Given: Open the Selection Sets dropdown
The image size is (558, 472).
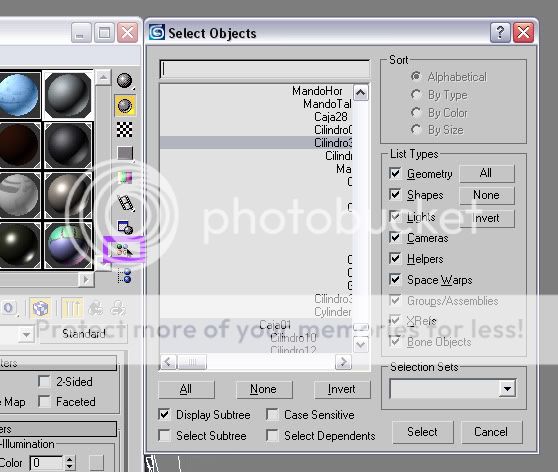Looking at the screenshot, I should point(507,388).
